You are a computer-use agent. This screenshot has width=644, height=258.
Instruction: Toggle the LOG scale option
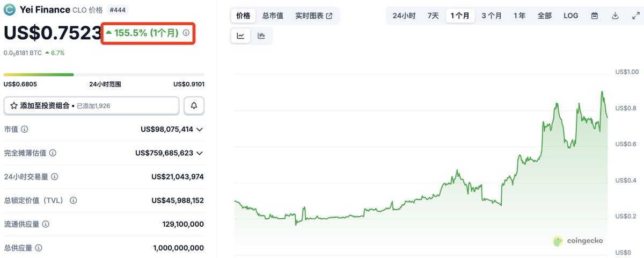570,16
